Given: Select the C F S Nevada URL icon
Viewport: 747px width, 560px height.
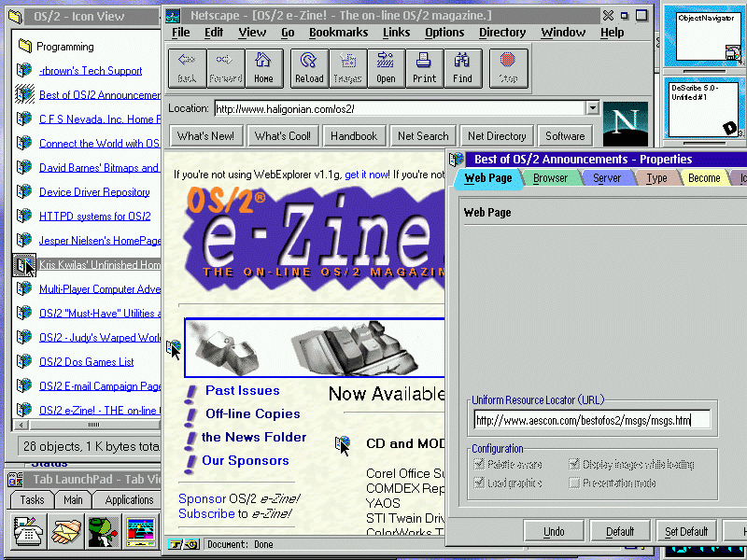Looking at the screenshot, I should [x=24, y=119].
